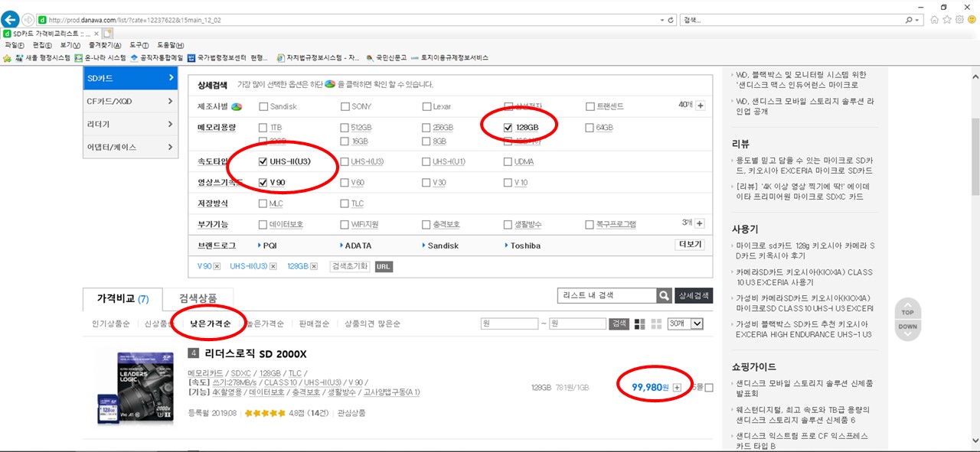Check the MLC storage type box
This screenshot has width=980, height=452.
[x=264, y=203]
